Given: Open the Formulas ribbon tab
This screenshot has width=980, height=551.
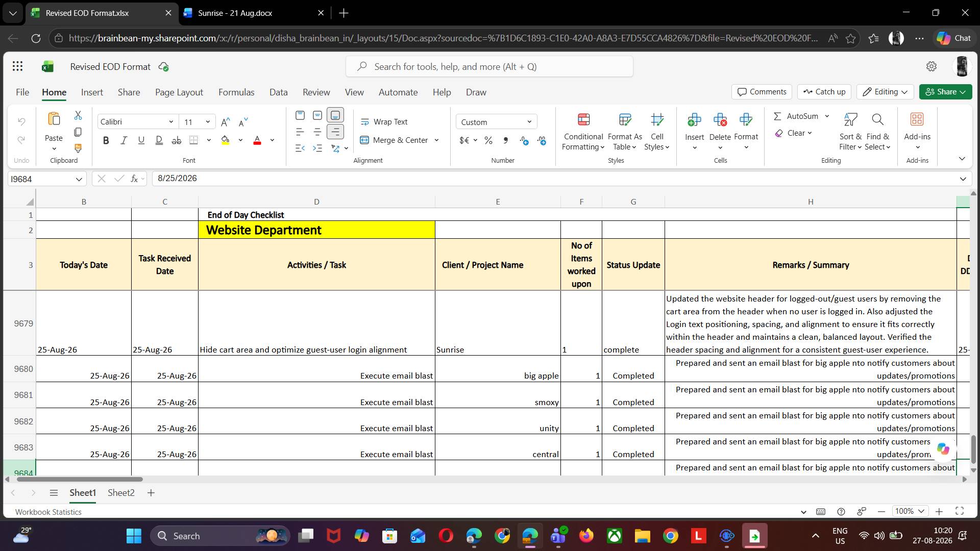Looking at the screenshot, I should click(236, 92).
